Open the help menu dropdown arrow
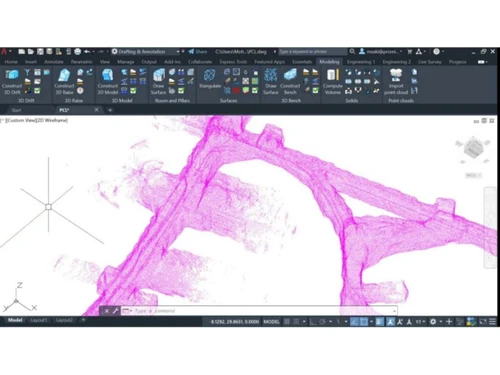 443,52
